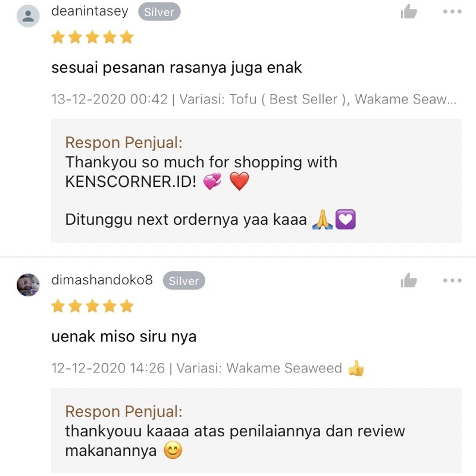The height and width of the screenshot is (476, 476).
Task: Tap the Silver badge next to dimashandoko8
Action: point(184,280)
